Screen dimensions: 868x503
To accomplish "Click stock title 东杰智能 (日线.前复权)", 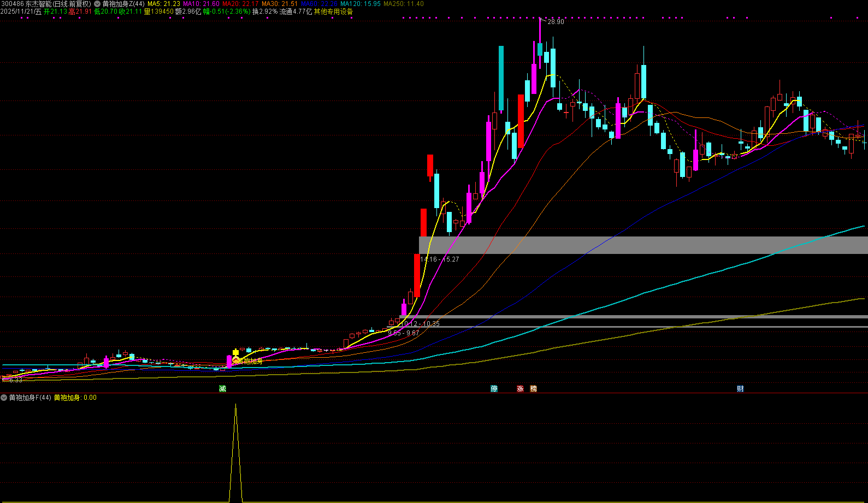I will (58, 4).
